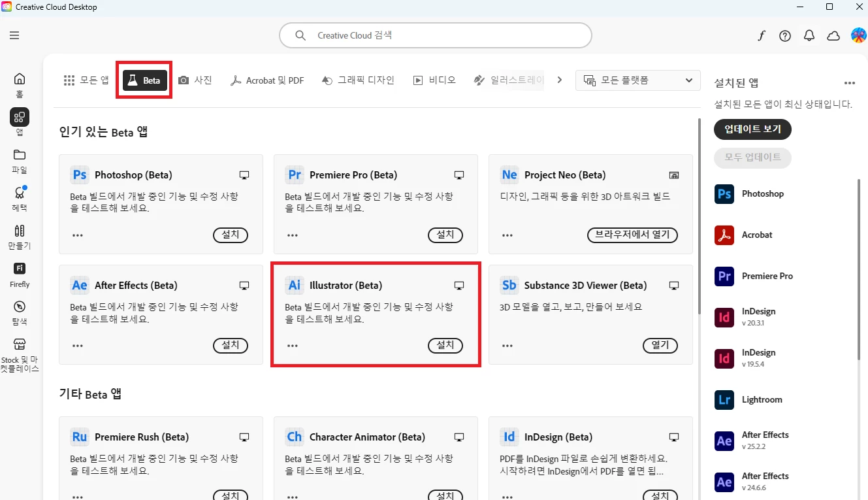Viewport: 868px width, 500px height.
Task: Open the help question mark icon
Action: pyautogui.click(x=785, y=36)
